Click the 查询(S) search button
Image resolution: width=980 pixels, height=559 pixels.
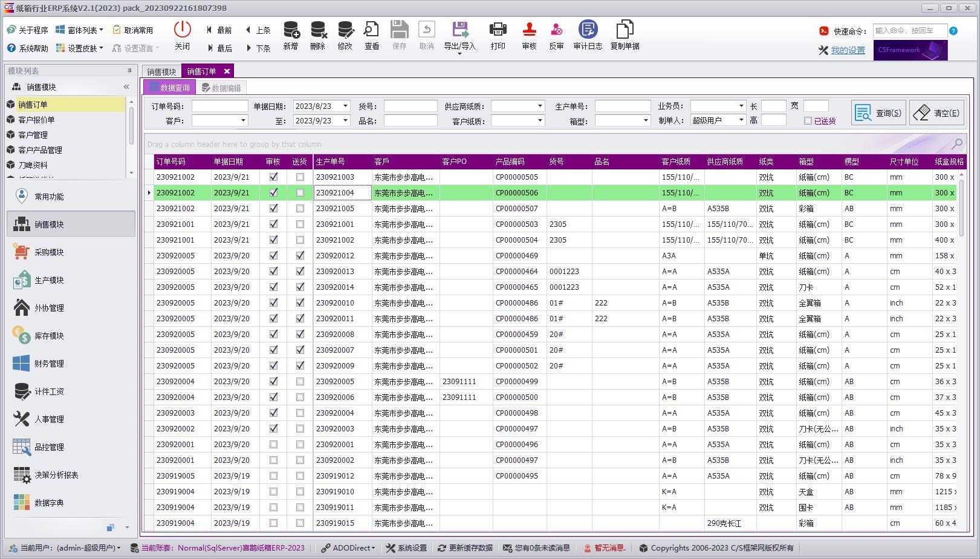(x=878, y=112)
